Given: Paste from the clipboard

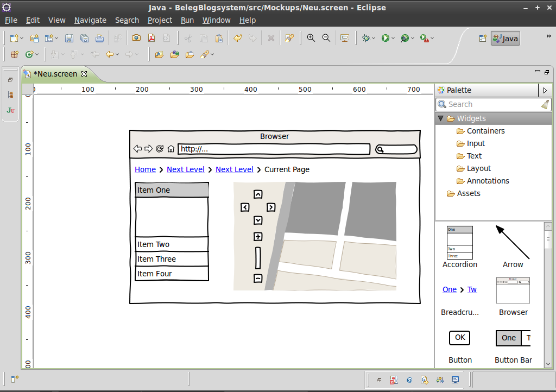Looking at the screenshot, I should (x=219, y=38).
